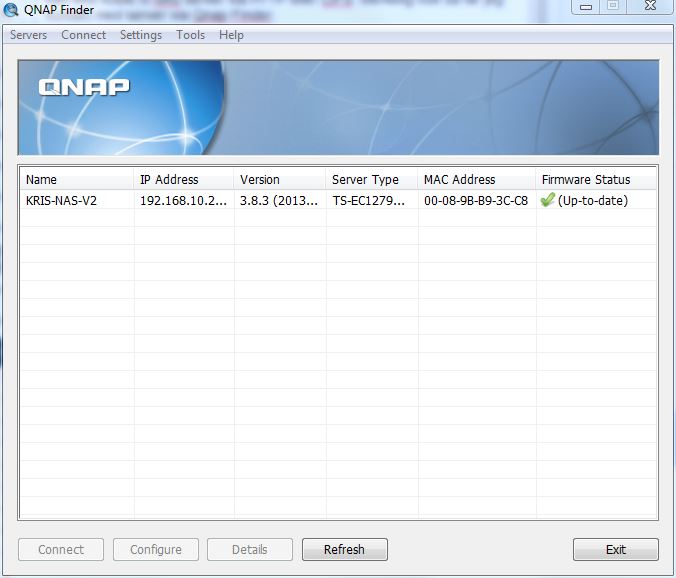Open the Tools menu
Viewport: 676px width, 578px height.
(x=190, y=35)
